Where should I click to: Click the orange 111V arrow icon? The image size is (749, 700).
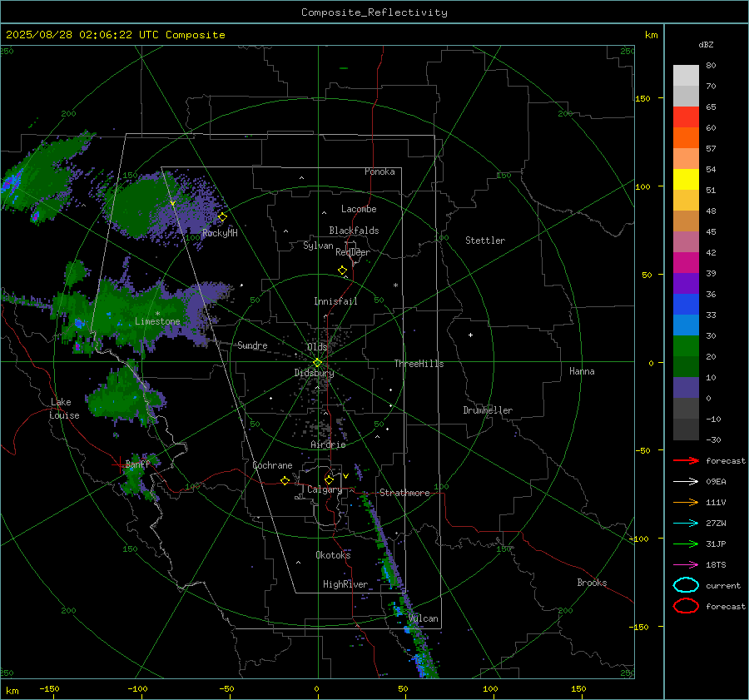686,502
